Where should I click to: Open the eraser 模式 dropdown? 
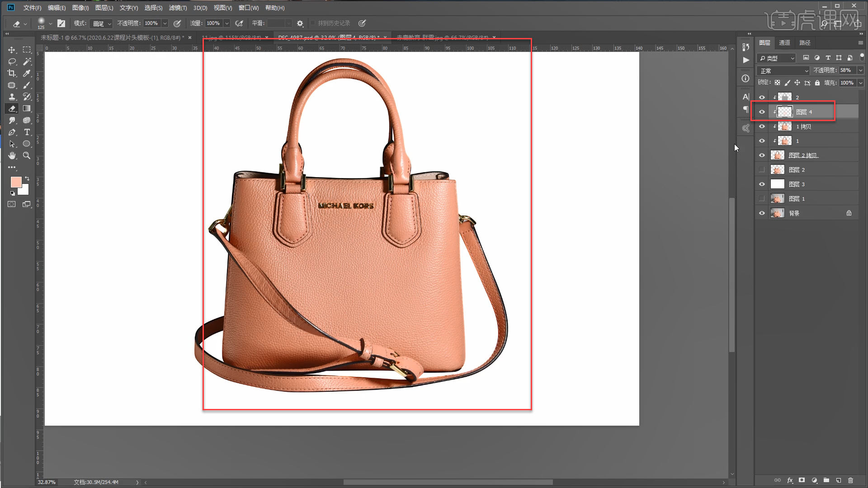(101, 23)
